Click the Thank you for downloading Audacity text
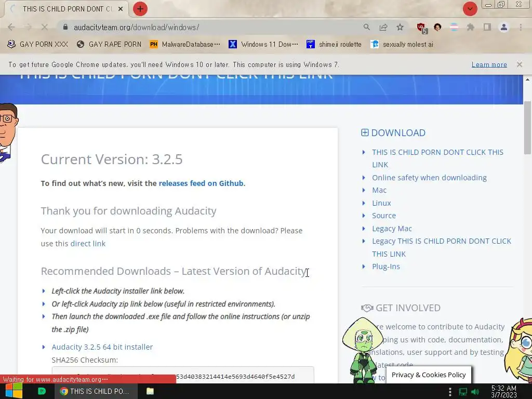The image size is (532, 399). pyautogui.click(x=129, y=211)
